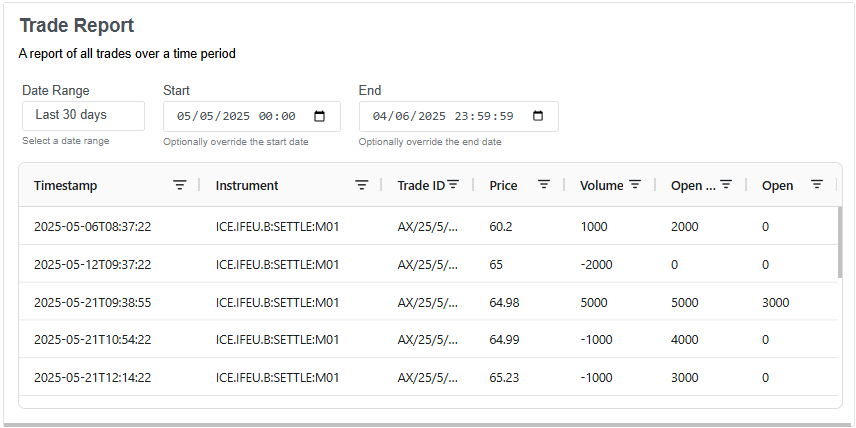Open filter menu for Instrument column
The image size is (856, 428).
(x=362, y=185)
